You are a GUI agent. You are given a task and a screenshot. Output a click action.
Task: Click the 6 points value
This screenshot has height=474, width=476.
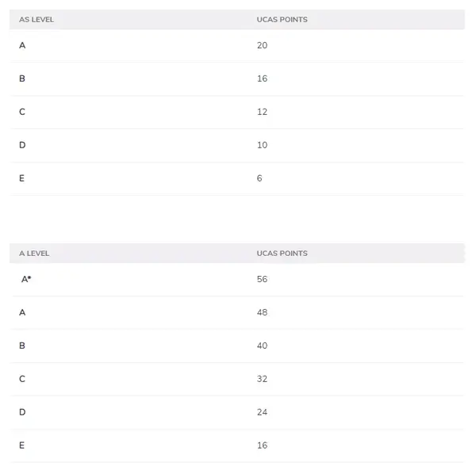point(259,178)
